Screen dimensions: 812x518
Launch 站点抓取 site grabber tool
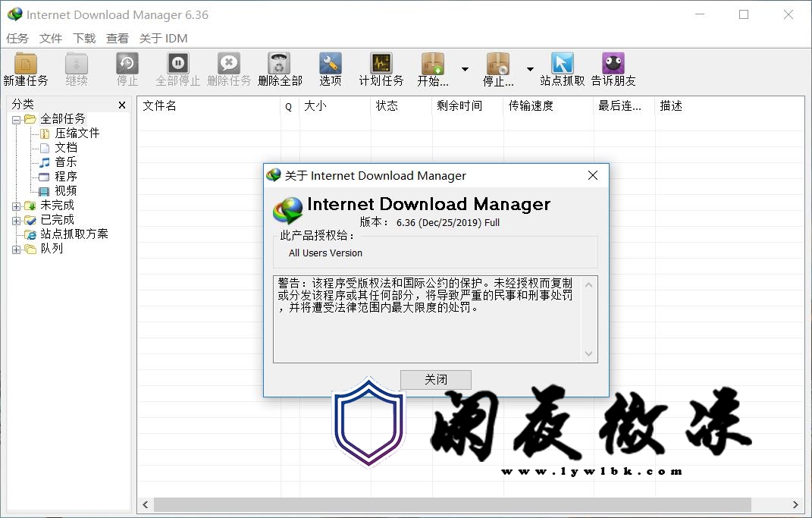(x=562, y=64)
